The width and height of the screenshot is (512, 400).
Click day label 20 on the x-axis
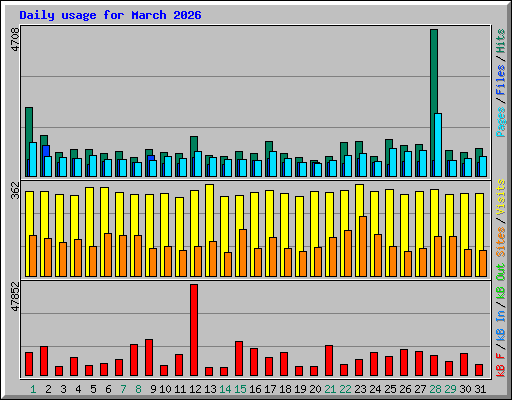point(315,389)
